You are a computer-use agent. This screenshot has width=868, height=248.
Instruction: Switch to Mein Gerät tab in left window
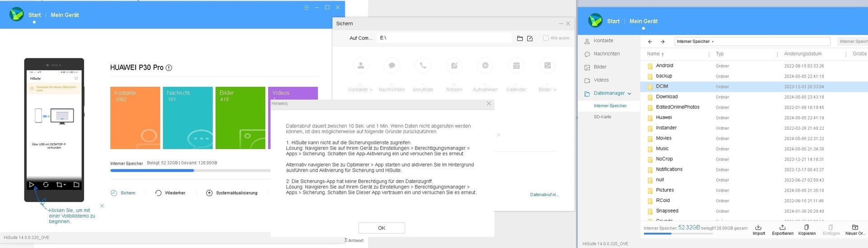65,15
